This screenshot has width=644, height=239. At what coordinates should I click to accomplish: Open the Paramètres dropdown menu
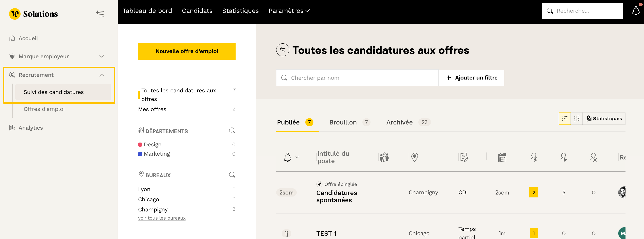point(289,11)
